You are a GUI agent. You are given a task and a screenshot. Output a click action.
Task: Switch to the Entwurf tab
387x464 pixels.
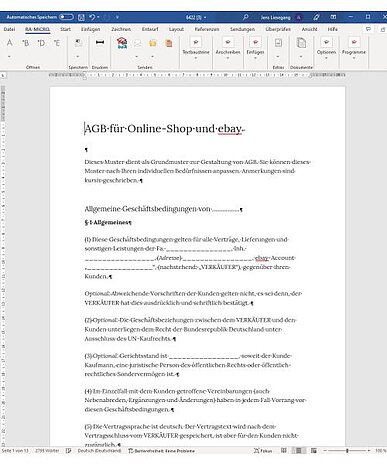tap(150, 29)
